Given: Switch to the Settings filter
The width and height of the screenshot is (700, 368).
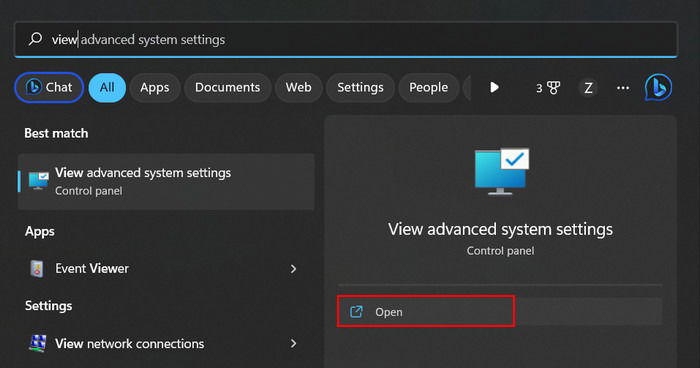Looking at the screenshot, I should point(360,88).
